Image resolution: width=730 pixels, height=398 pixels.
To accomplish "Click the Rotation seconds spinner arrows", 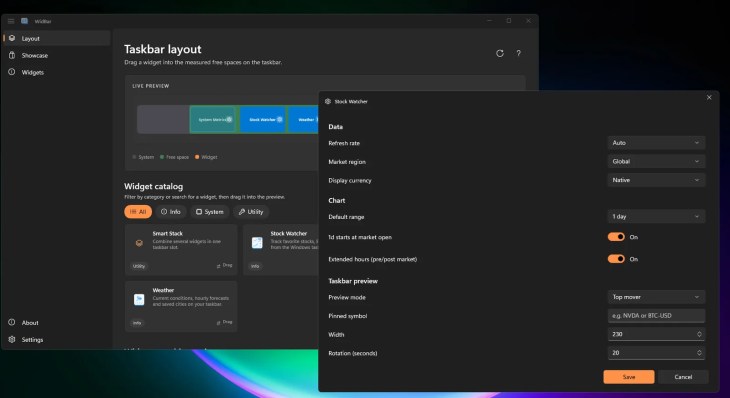I will (699, 353).
